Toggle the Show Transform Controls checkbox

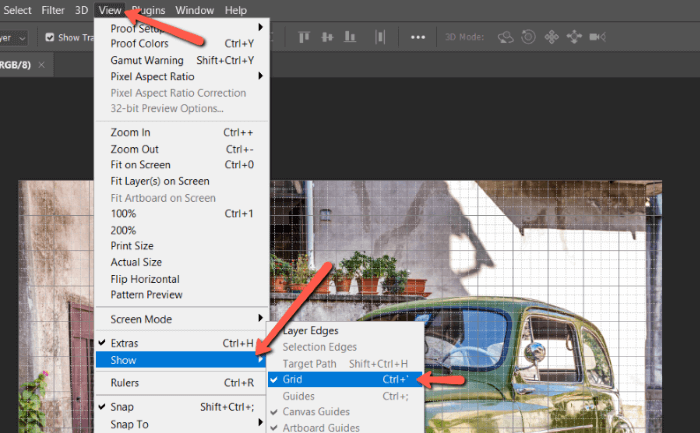pyautogui.click(x=50, y=37)
